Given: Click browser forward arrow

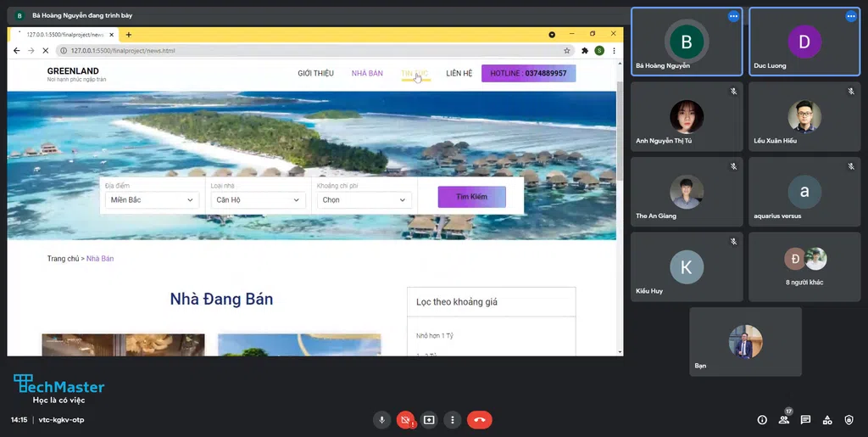Looking at the screenshot, I should (31, 50).
